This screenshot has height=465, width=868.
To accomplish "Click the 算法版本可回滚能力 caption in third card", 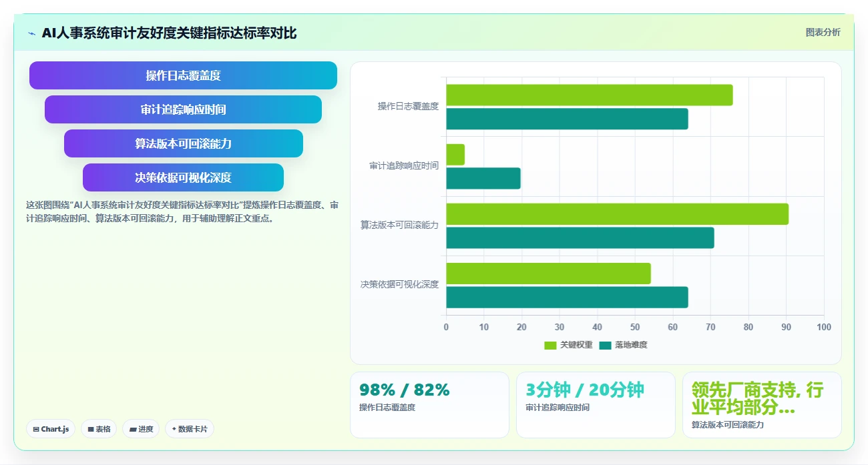I will click(728, 424).
